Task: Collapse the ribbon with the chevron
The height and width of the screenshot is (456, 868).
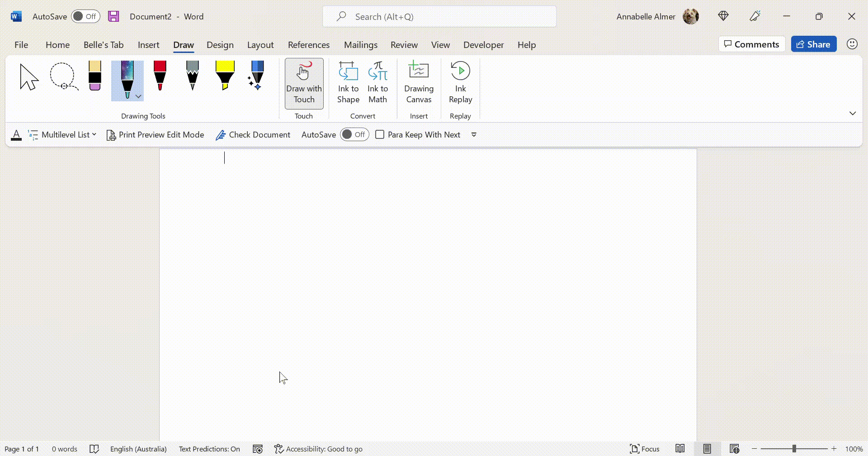Action: tap(853, 113)
